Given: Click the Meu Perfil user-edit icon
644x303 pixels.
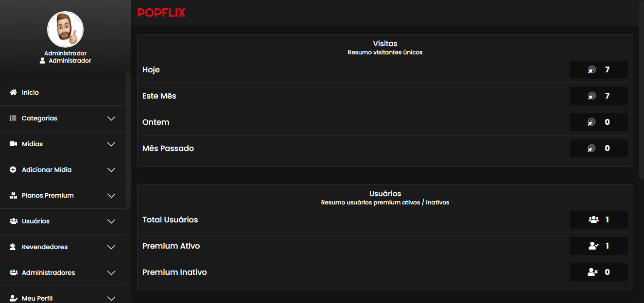Looking at the screenshot, I should pyautogui.click(x=13, y=299).
